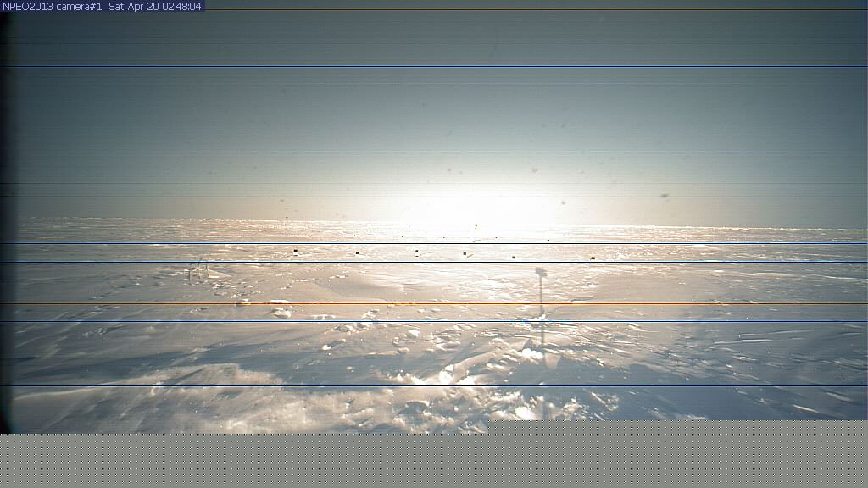Click the dark lens speck in right sky
The width and height of the screenshot is (868, 488).
(x=665, y=196)
